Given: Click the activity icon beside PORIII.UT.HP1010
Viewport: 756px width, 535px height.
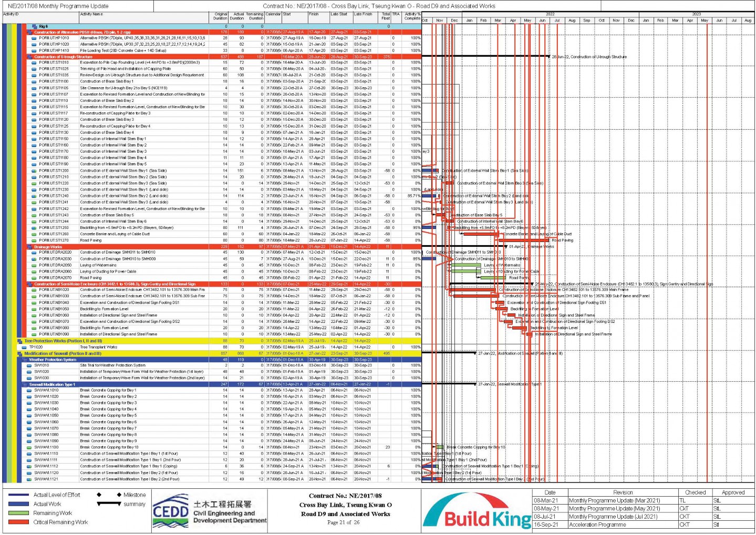Looking at the screenshot, I should (x=34, y=38).
